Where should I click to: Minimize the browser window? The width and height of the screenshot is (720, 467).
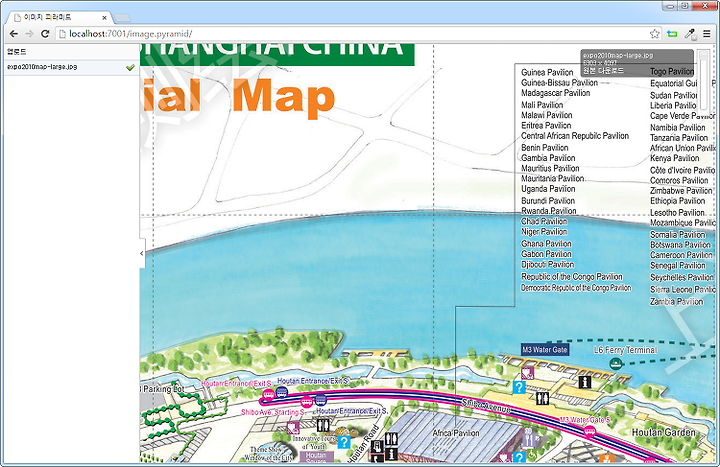669,6
